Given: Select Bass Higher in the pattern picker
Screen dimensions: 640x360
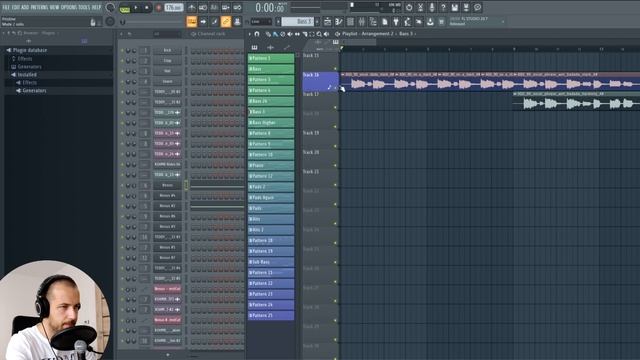Looking at the screenshot, I should coord(271,122).
